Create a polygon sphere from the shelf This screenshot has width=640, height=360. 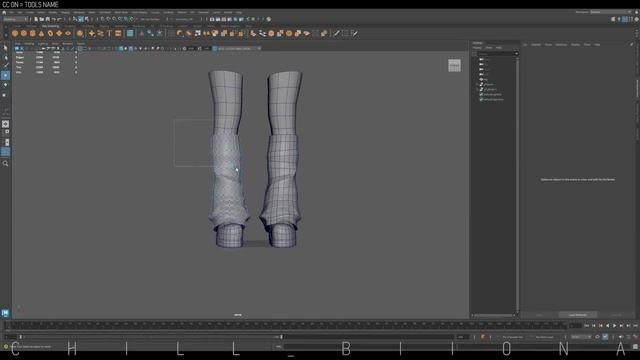pos(15,33)
